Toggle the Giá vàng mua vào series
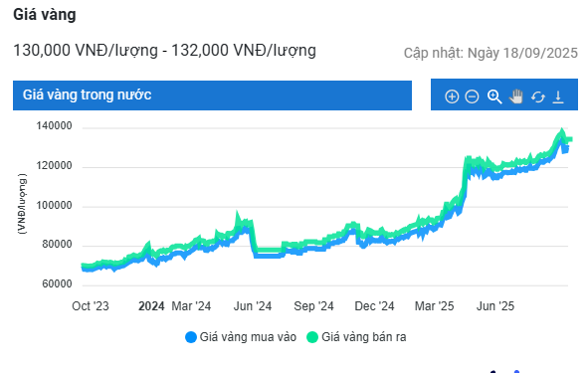This screenshot has width=588, height=373. coord(241,337)
